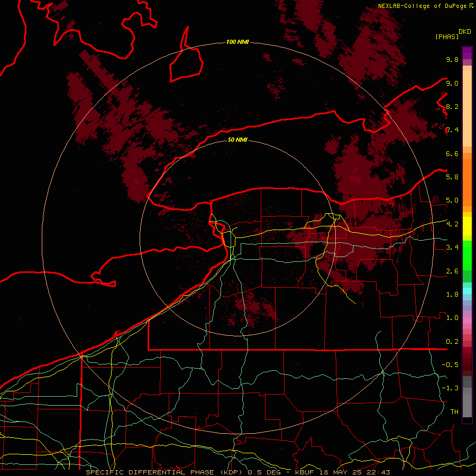Click the 6.6 value on color scale
476x476 pixels.
click(452, 153)
